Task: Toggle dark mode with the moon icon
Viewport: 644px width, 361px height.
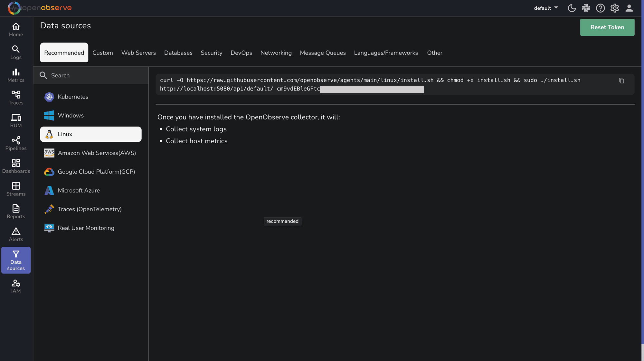Action: (572, 8)
